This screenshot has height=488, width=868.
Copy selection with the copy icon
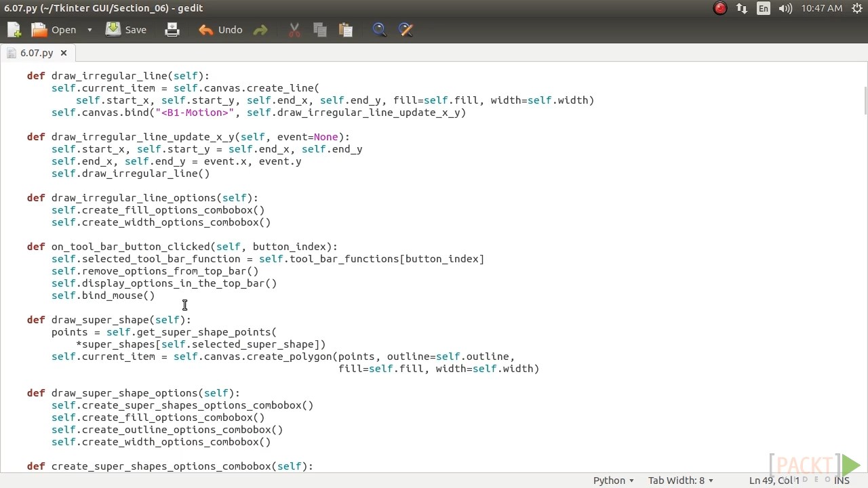point(320,30)
